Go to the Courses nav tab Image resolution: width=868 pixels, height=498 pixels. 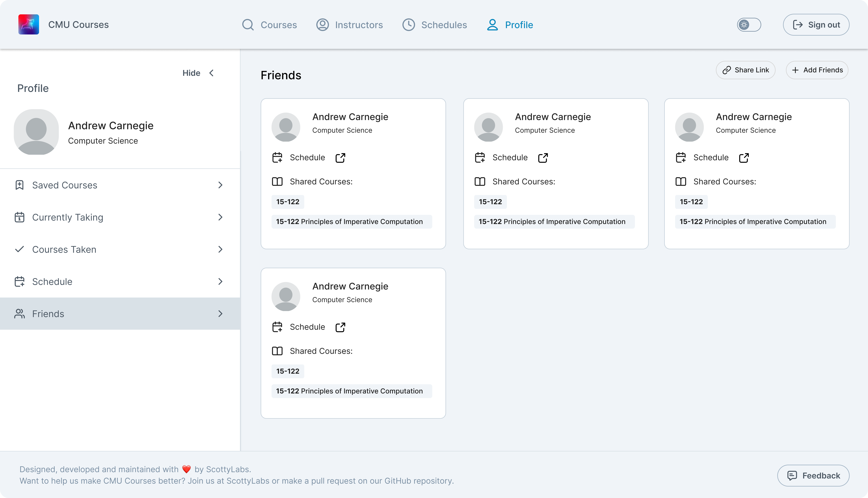[x=270, y=25]
